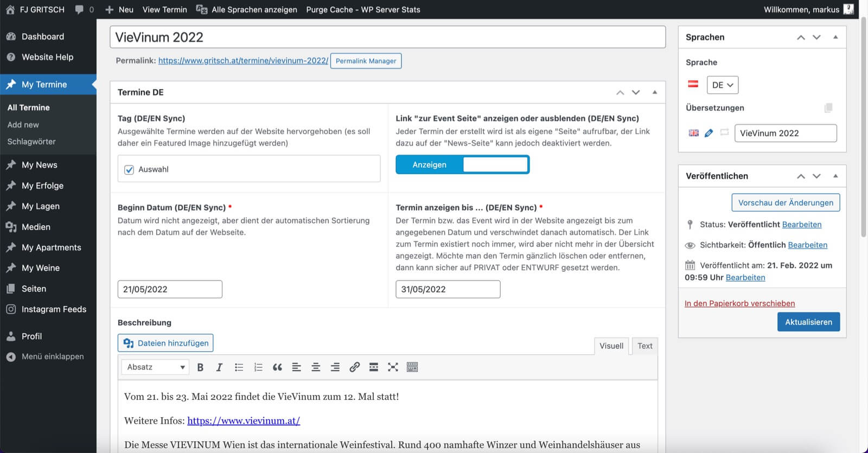Click the VieVinum 2022 title field
This screenshot has height=453, width=868.
(x=387, y=37)
